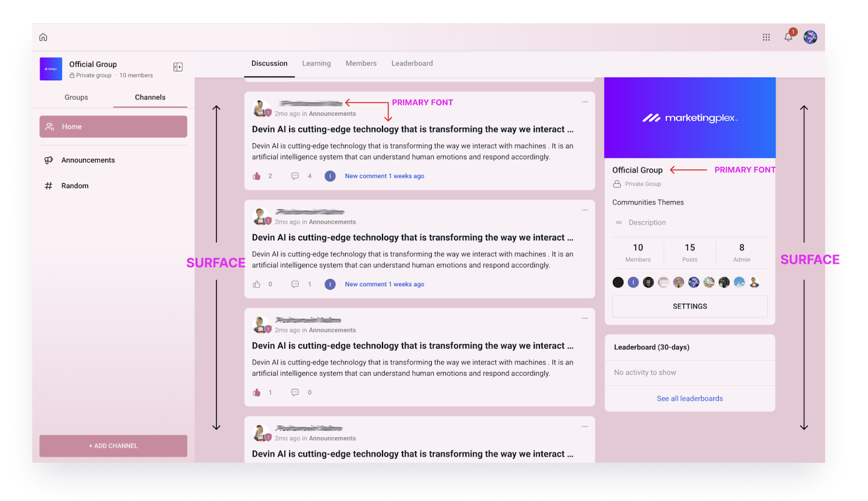Click the lock icon beside Private Group

pos(617,184)
